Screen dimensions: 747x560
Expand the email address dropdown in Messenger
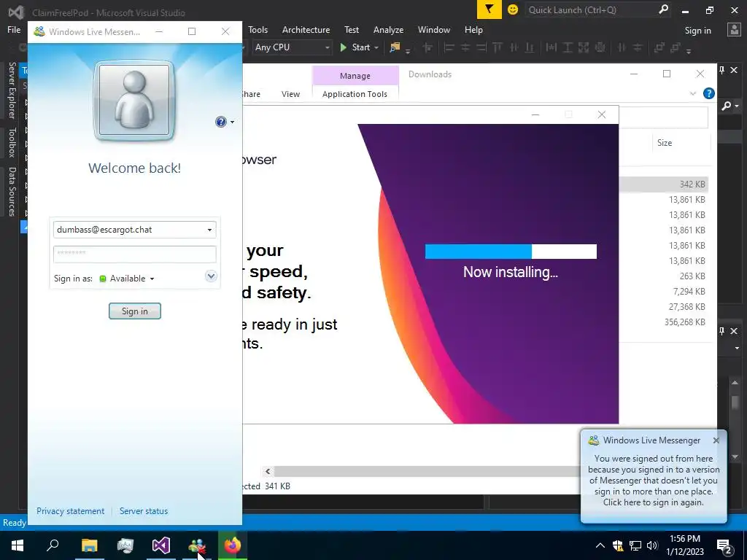point(209,230)
